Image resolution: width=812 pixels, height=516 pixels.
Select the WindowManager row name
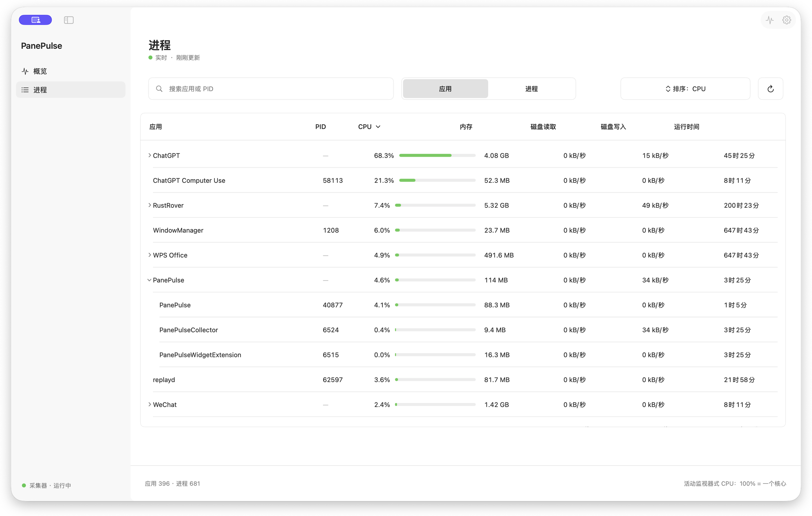pyautogui.click(x=178, y=230)
